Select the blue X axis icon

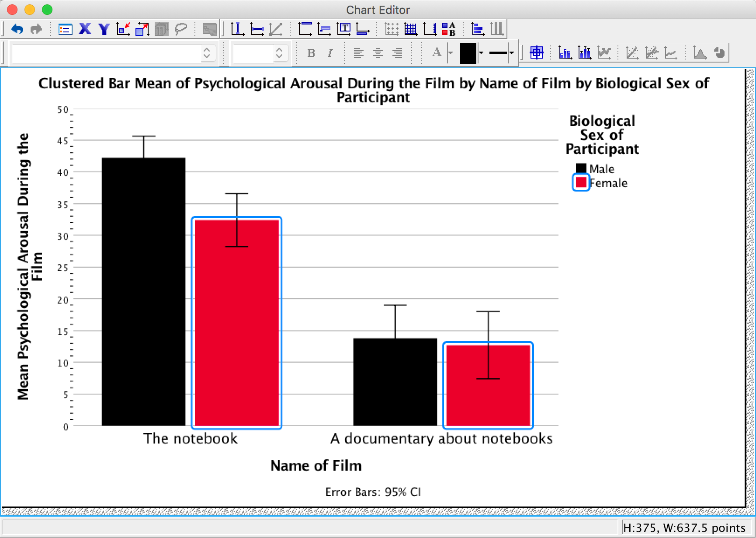pyautogui.click(x=85, y=29)
